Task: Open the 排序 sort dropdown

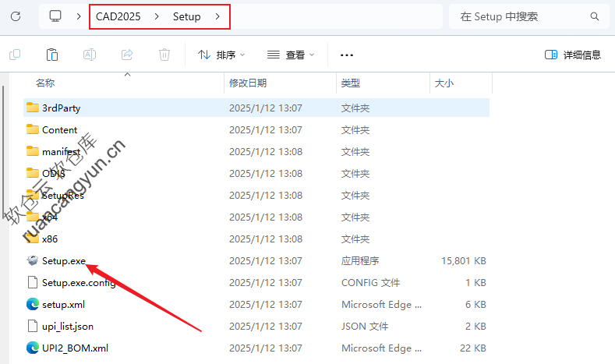Action: coord(221,55)
